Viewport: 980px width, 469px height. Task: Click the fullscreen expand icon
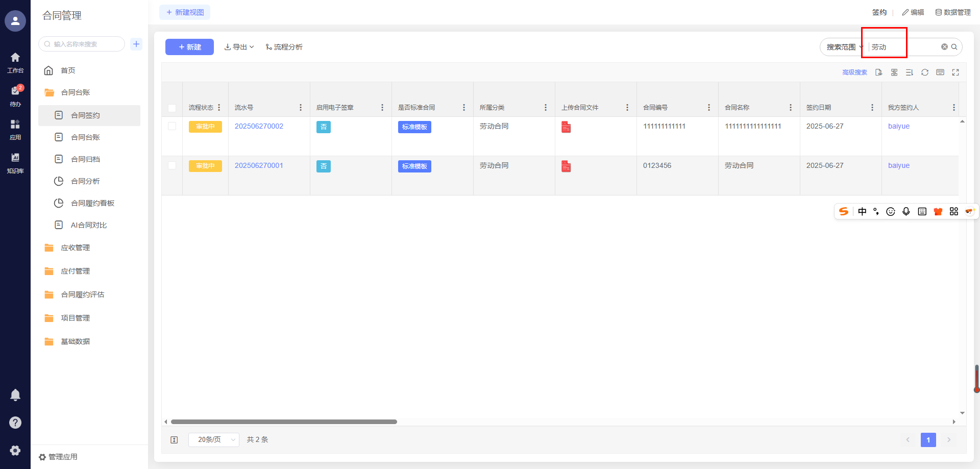click(955, 72)
